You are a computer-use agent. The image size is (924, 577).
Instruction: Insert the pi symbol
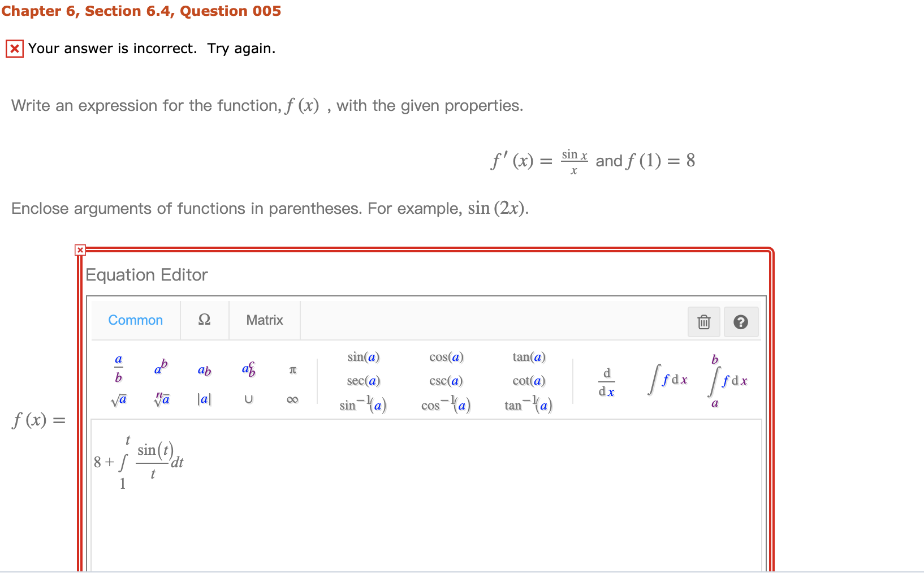292,370
